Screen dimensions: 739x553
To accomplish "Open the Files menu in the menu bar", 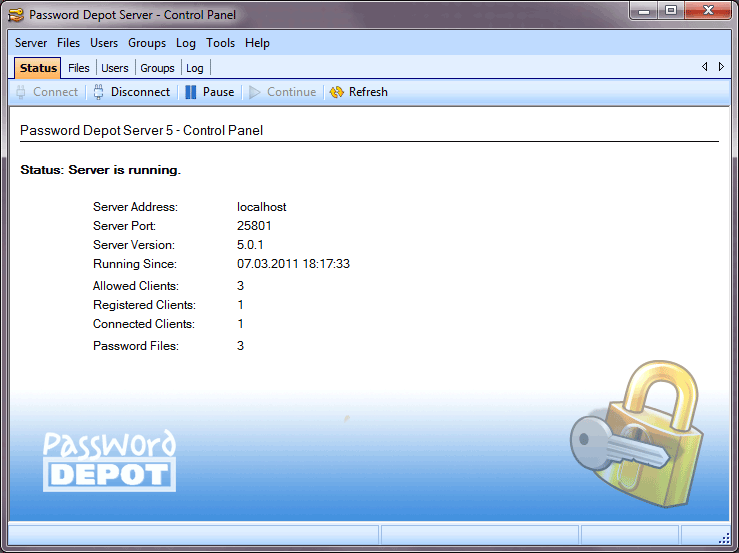I will tap(68, 43).
